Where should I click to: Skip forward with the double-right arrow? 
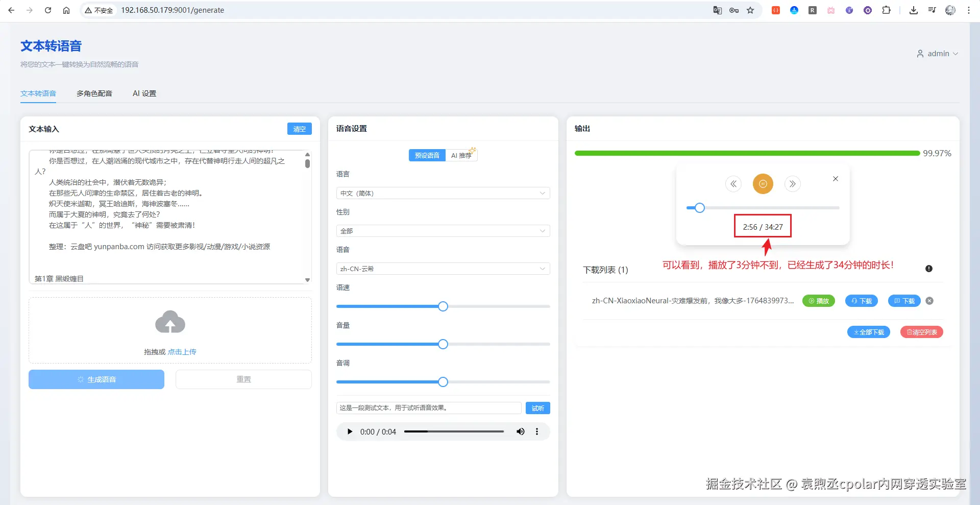point(792,184)
